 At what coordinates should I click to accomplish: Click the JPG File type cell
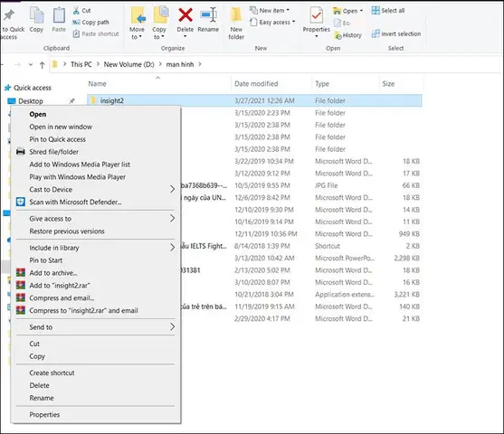tap(327, 185)
